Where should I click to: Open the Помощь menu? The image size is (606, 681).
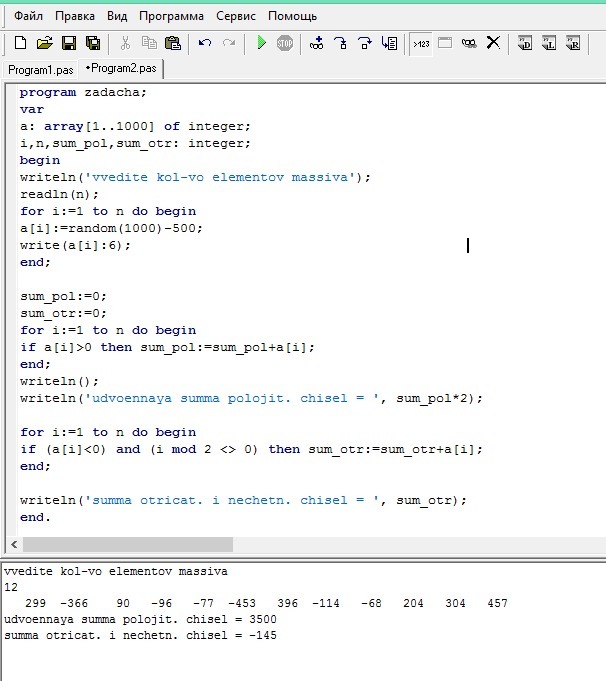292,16
